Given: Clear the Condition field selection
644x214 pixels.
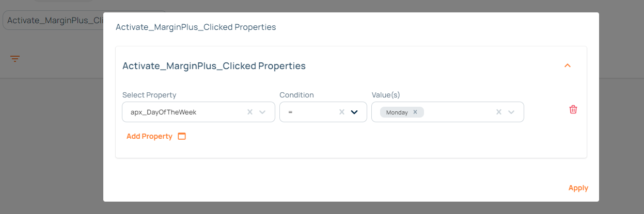Looking at the screenshot, I should (341, 112).
